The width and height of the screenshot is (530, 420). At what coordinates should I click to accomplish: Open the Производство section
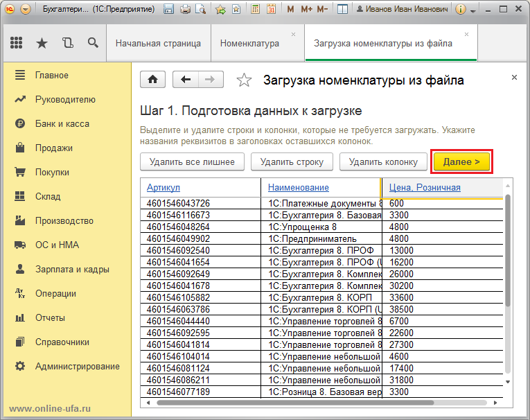[x=68, y=221]
